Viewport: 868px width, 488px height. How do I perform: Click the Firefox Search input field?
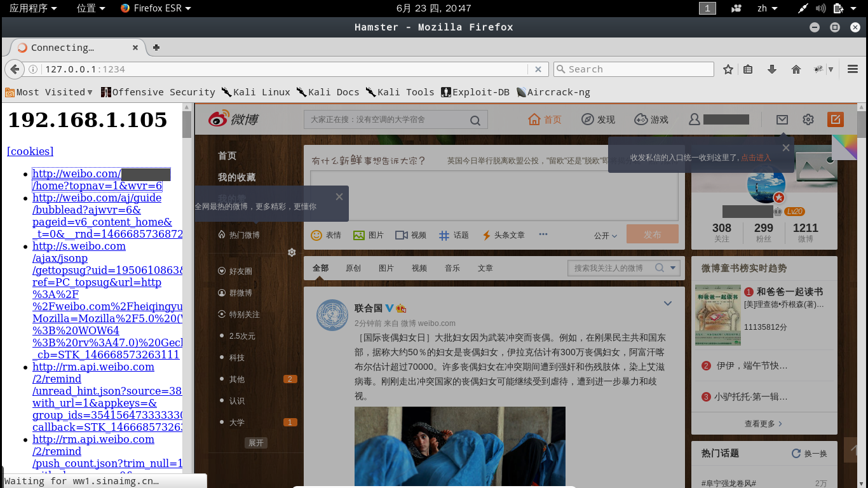pos(634,69)
